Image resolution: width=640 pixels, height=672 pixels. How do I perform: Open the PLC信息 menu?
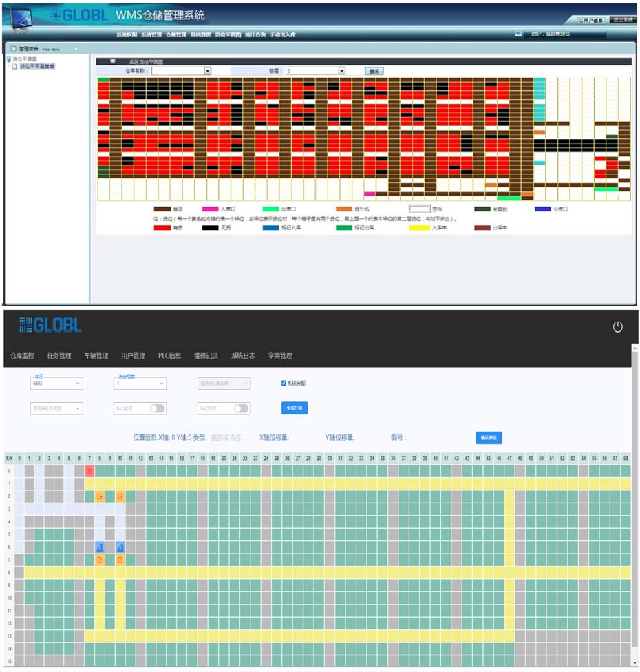coord(169,356)
